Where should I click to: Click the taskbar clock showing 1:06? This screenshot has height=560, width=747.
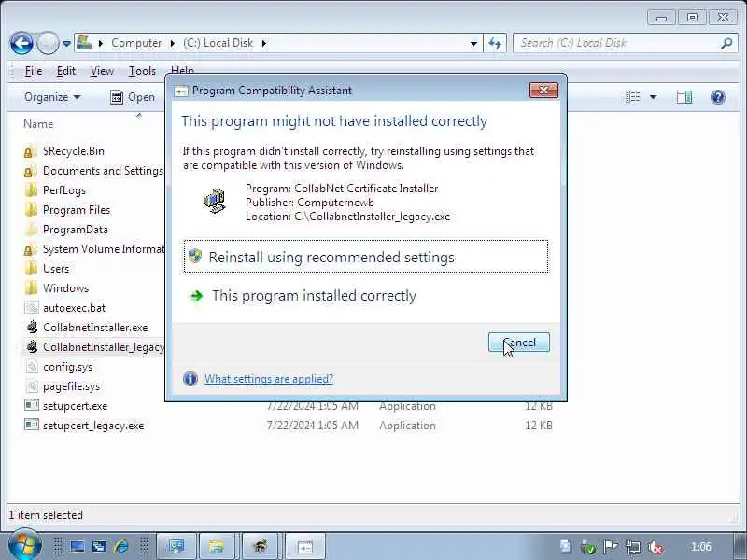(x=701, y=547)
